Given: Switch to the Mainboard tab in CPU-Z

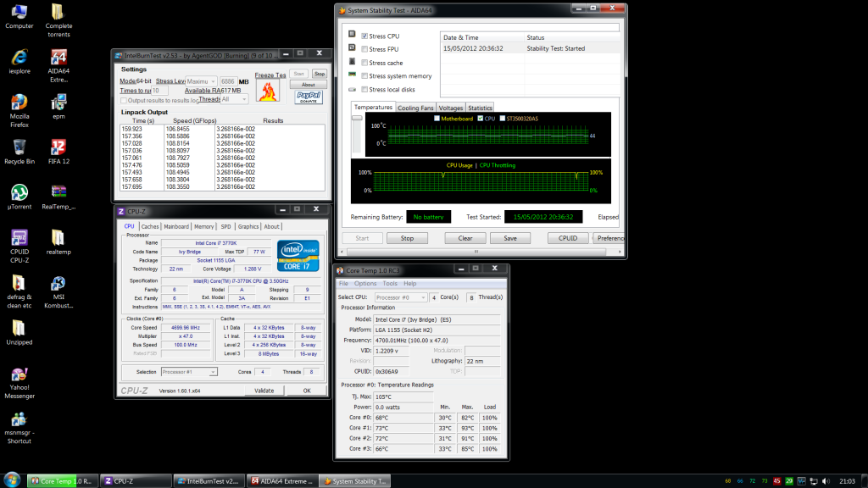Looking at the screenshot, I should [176, 226].
